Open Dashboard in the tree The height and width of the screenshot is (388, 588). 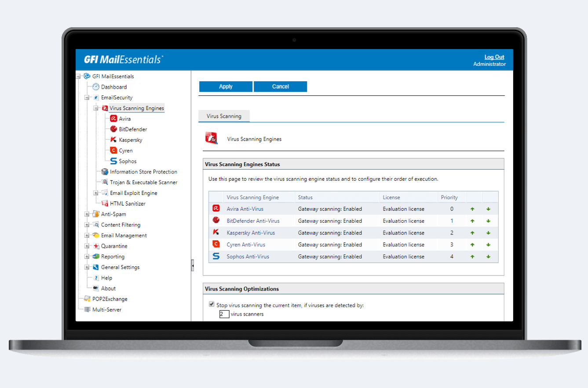[x=114, y=87]
